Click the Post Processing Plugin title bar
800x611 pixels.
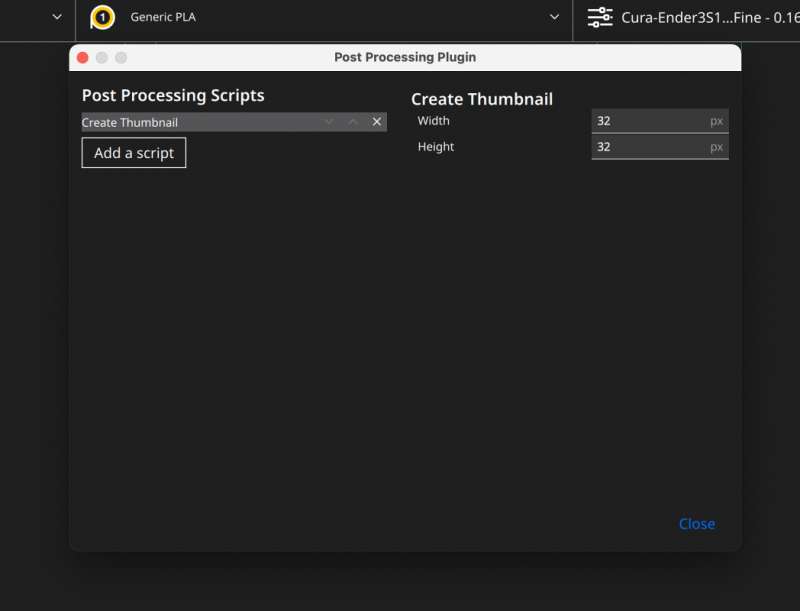click(405, 57)
